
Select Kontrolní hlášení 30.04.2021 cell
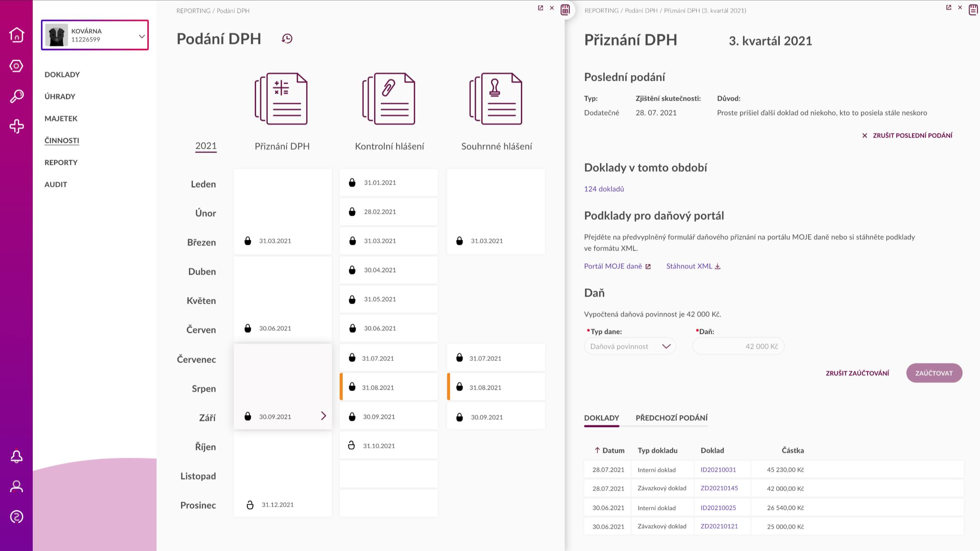pyautogui.click(x=389, y=270)
